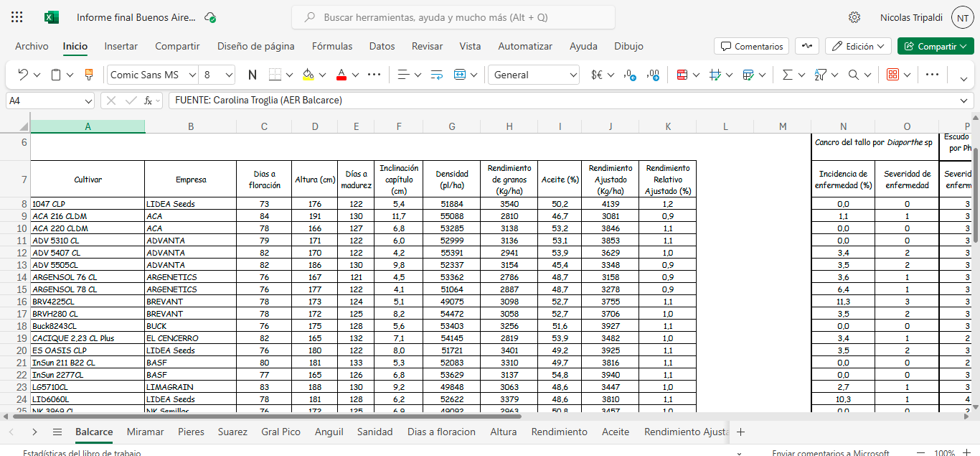
Task: Open the Comentarios button
Action: [751, 46]
